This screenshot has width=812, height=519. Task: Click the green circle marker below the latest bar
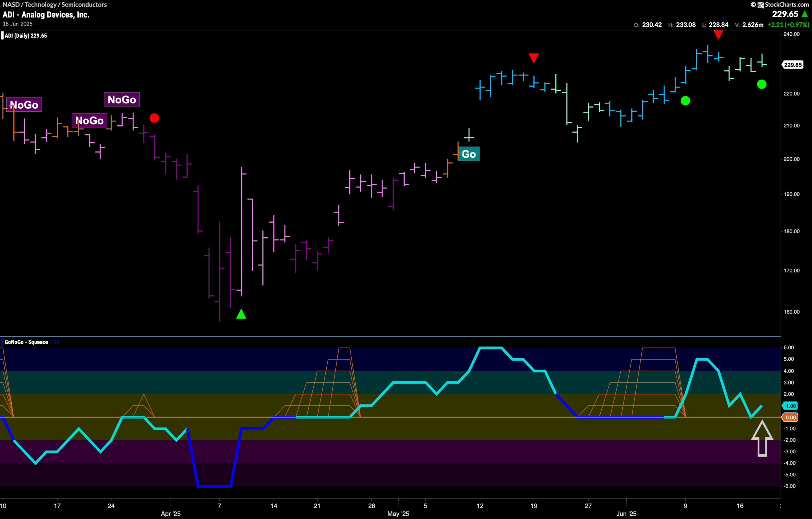click(762, 84)
